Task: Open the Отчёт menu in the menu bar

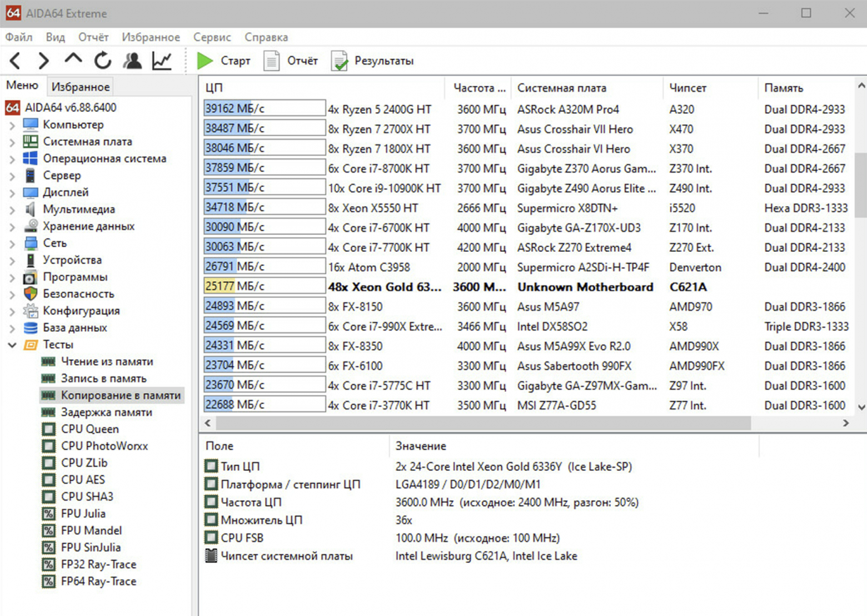Action: coord(93,37)
